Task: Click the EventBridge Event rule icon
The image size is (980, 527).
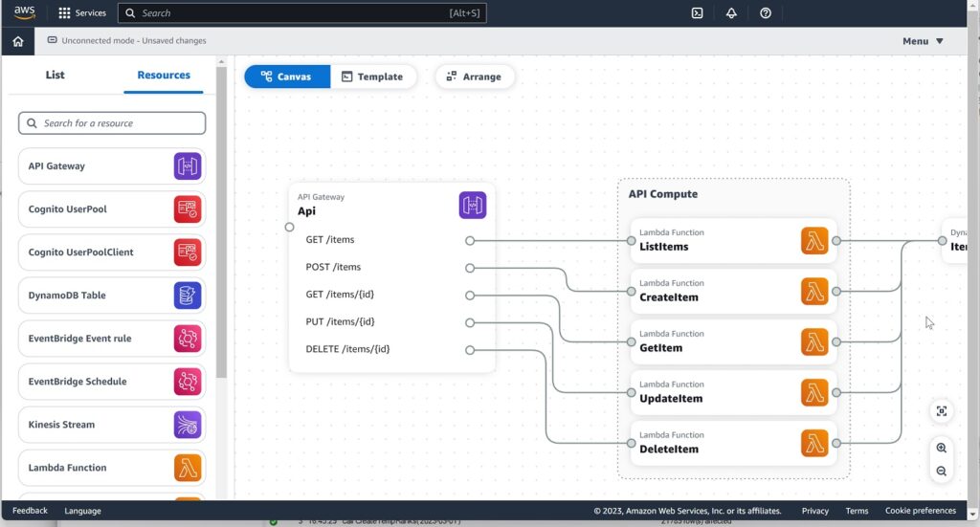Action: tap(188, 339)
